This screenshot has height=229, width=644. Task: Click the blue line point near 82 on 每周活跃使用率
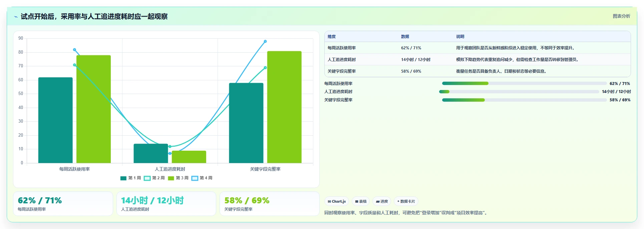pyautogui.click(x=74, y=50)
